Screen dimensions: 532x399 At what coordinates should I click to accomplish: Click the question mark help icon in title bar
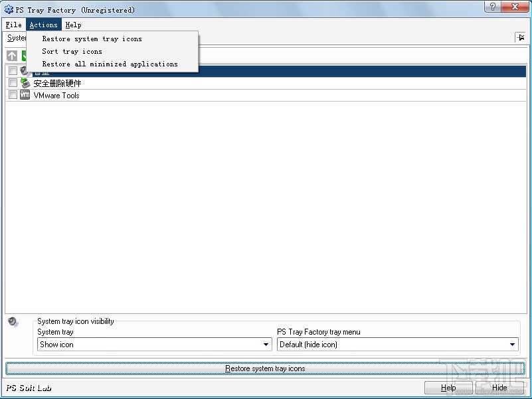(x=493, y=7)
